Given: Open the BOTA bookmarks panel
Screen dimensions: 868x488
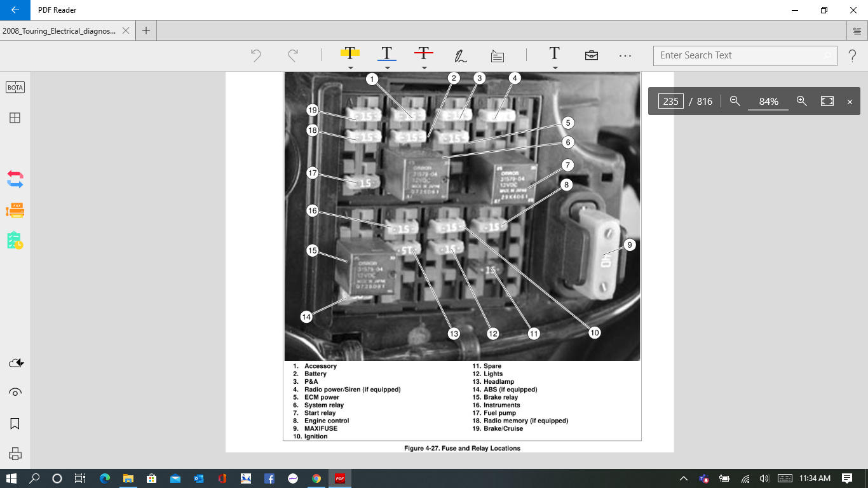Looking at the screenshot, I should point(15,87).
